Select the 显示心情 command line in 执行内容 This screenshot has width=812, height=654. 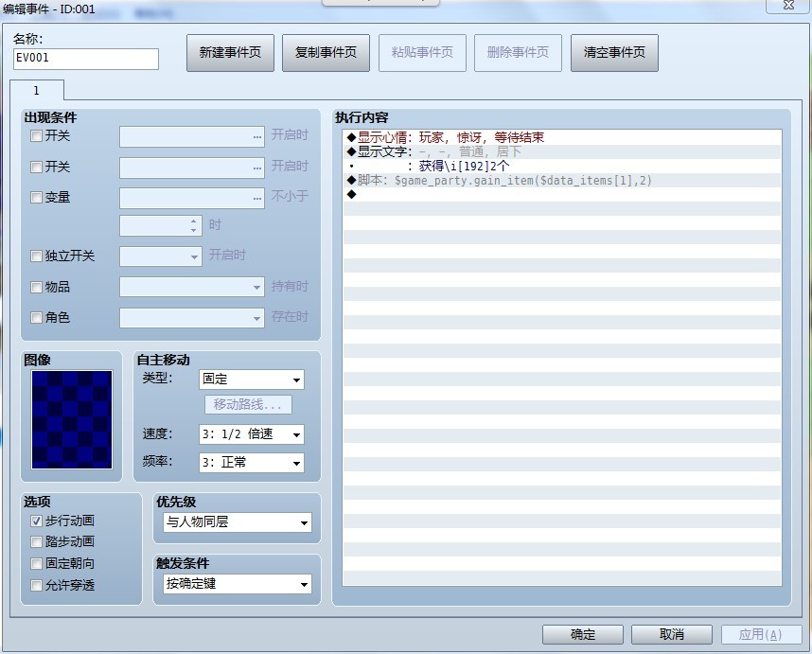445,135
